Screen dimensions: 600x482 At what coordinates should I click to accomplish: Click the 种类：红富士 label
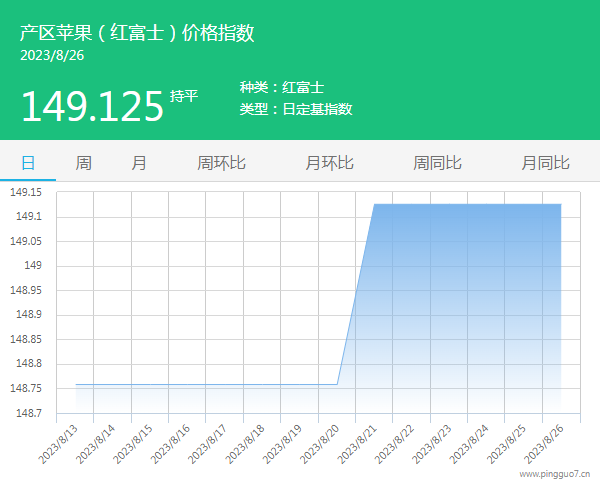[x=282, y=88]
